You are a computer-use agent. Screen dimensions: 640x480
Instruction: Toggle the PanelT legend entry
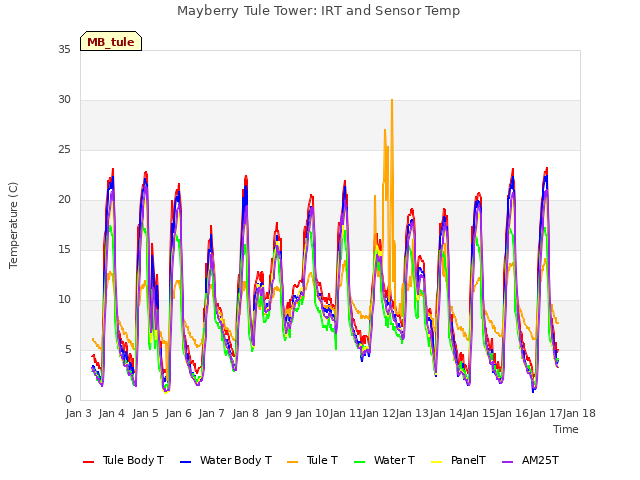point(458,460)
